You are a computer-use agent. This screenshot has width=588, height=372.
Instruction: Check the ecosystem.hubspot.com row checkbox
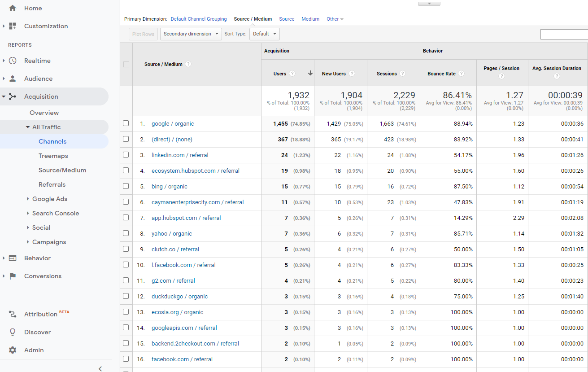pyautogui.click(x=126, y=171)
